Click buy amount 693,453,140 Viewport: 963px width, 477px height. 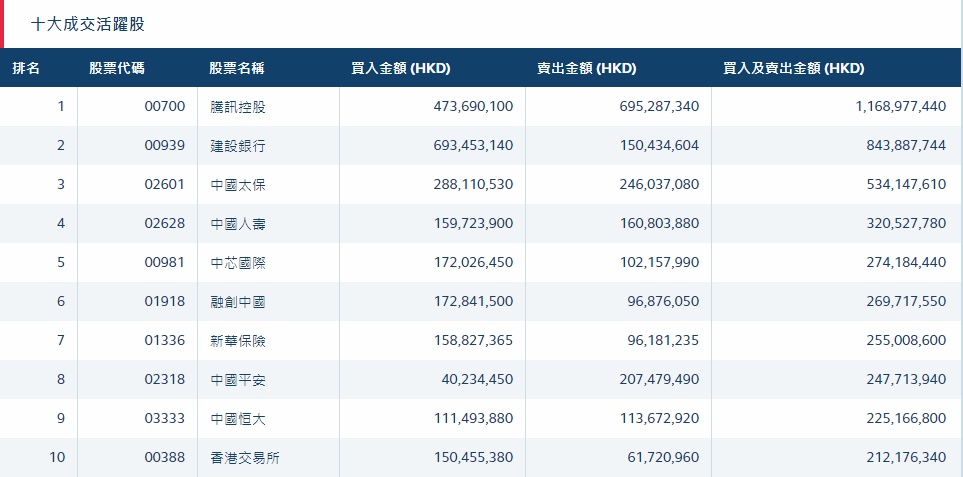click(467, 146)
